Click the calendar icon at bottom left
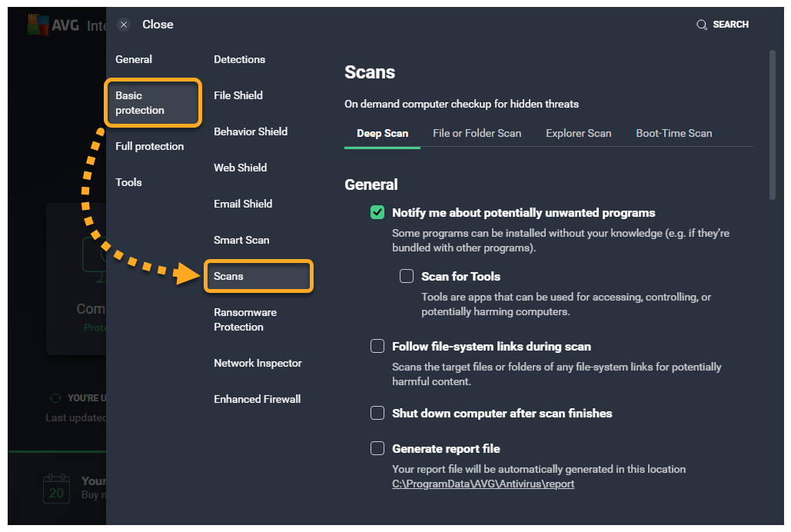791x532 pixels. (56, 488)
